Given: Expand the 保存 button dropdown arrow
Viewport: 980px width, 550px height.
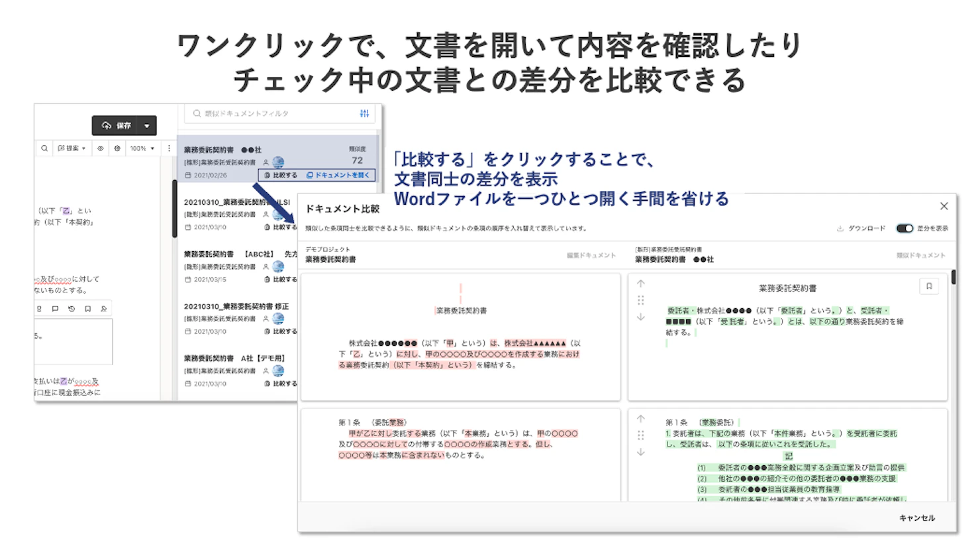Looking at the screenshot, I should (147, 125).
